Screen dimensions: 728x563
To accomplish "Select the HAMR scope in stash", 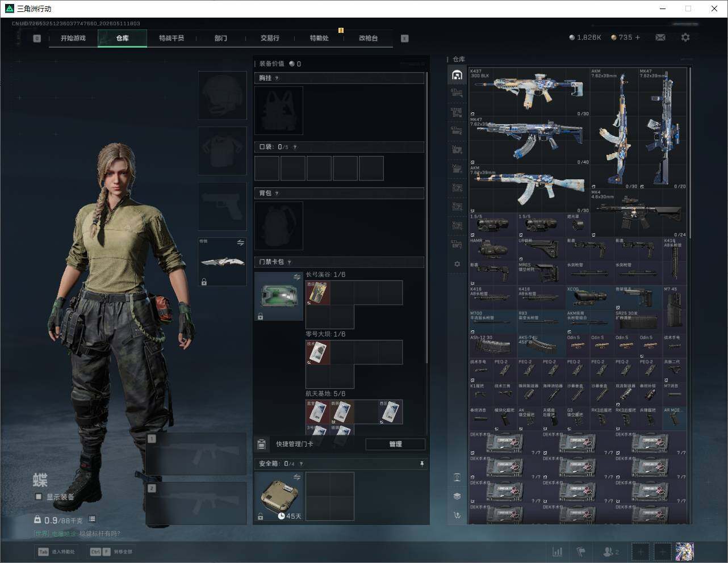I will (493, 249).
